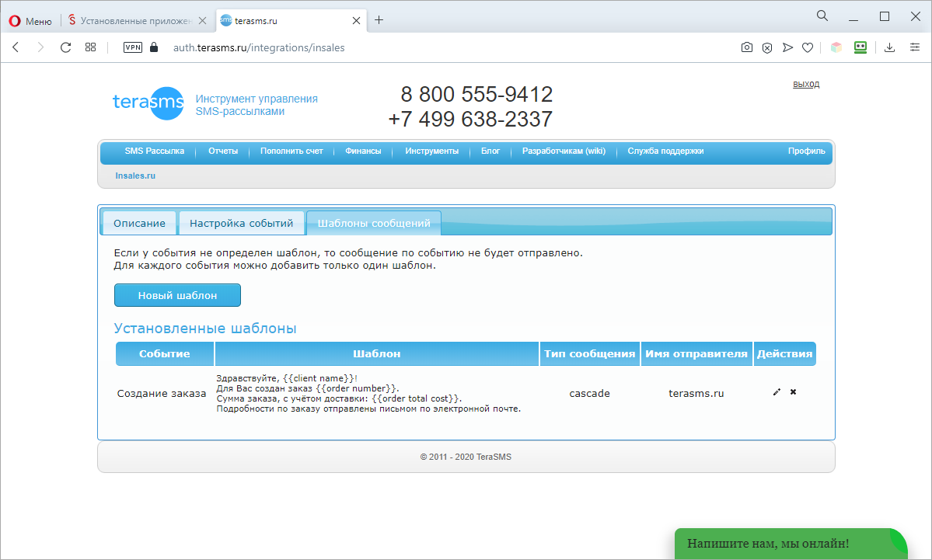Open the cube extension icon
The height and width of the screenshot is (560, 932).
[x=836, y=47]
